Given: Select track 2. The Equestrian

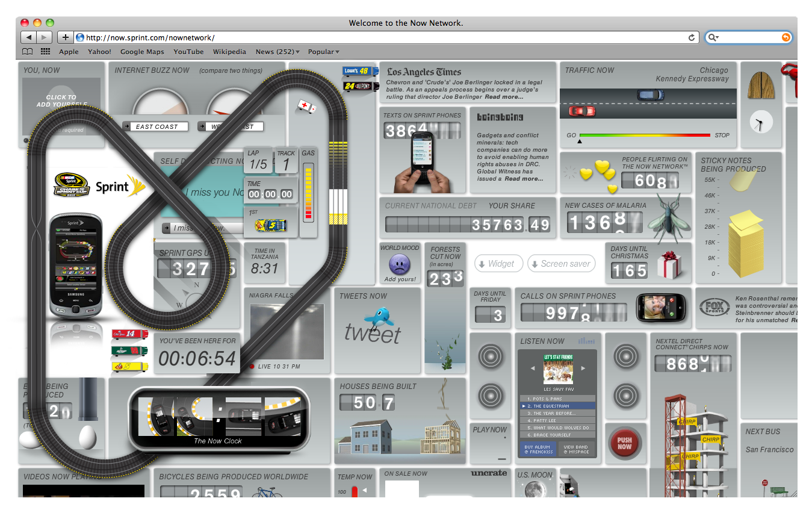Looking at the screenshot, I should 557,406.
